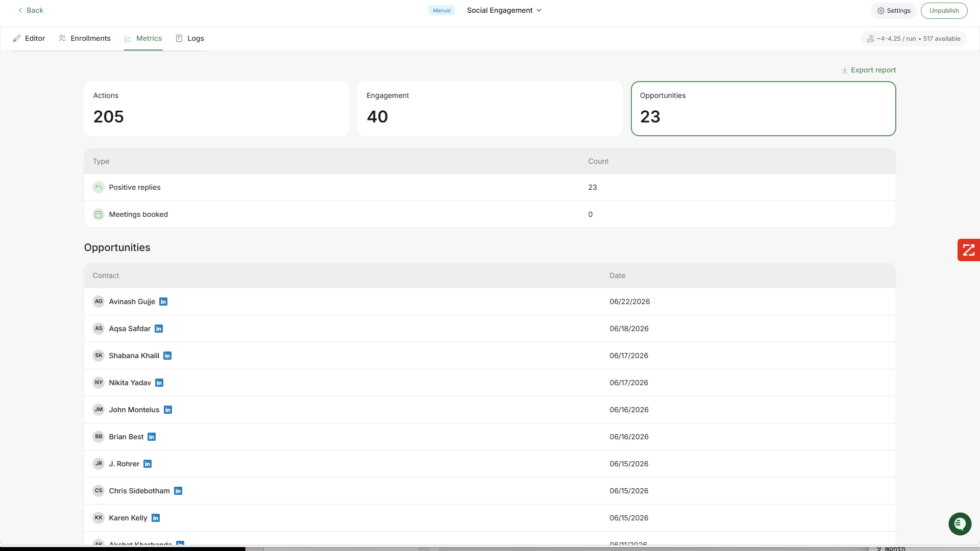Open contact John Montelus
Viewport: 980px width, 551px height.
[x=134, y=410]
